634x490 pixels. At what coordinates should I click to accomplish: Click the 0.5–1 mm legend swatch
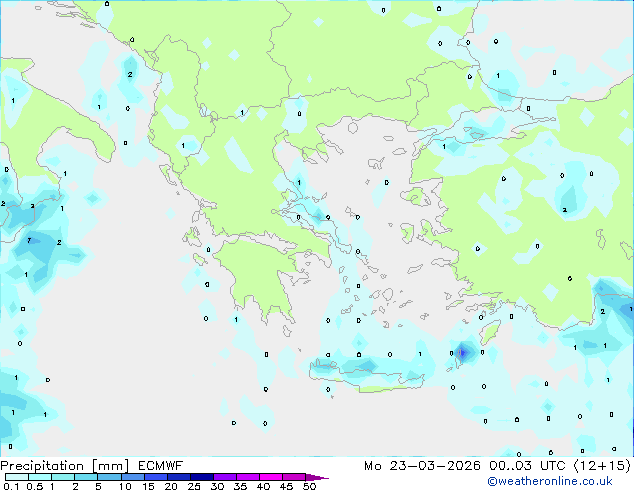40,477
